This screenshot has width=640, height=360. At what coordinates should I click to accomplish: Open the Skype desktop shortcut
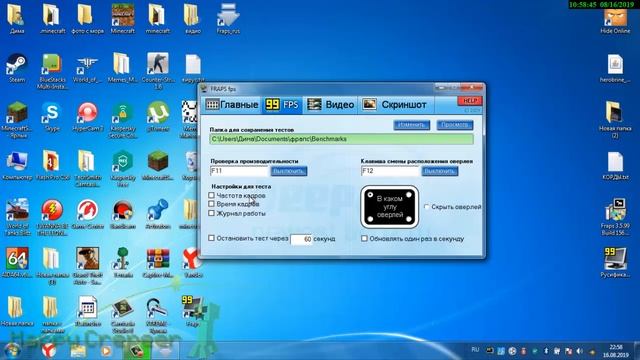pyautogui.click(x=52, y=116)
